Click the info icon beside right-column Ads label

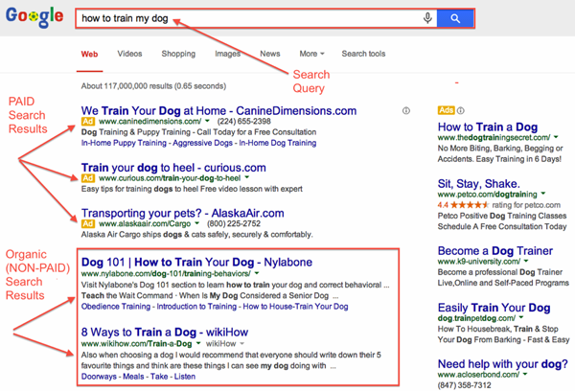pos(460,110)
